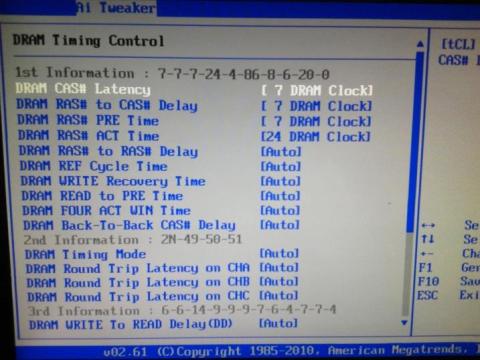Select DRAM Back-To-Back CAS# Delay
Viewport: 480px width, 360px height.
click(x=130, y=225)
